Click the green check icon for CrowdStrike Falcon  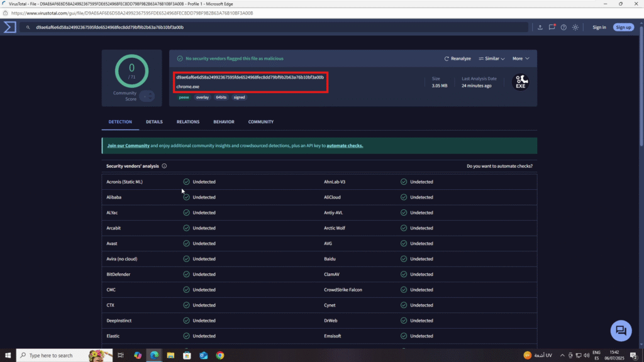[x=404, y=290]
